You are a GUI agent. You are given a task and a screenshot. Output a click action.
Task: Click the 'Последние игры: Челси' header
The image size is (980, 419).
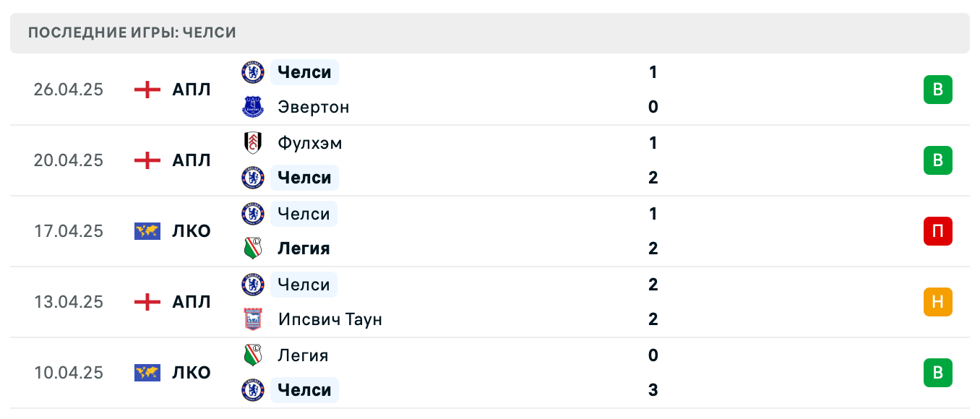[x=132, y=33]
